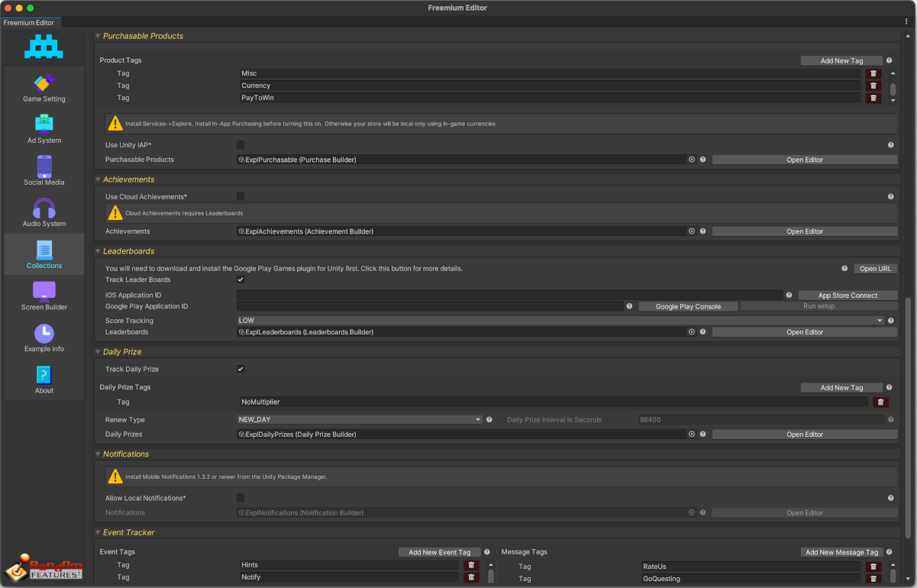Screen dimensions: 917x588
Task: Uncheck Track Leader Boards
Action: [241, 279]
